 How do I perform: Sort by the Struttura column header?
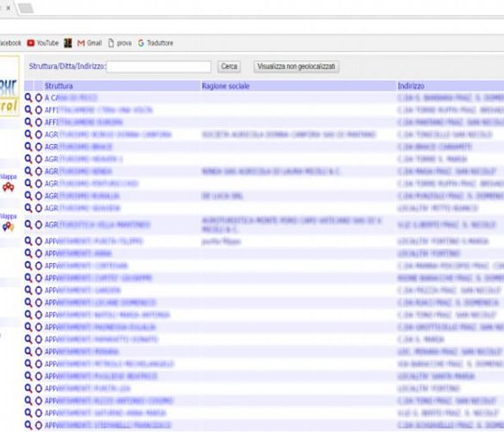(59, 86)
